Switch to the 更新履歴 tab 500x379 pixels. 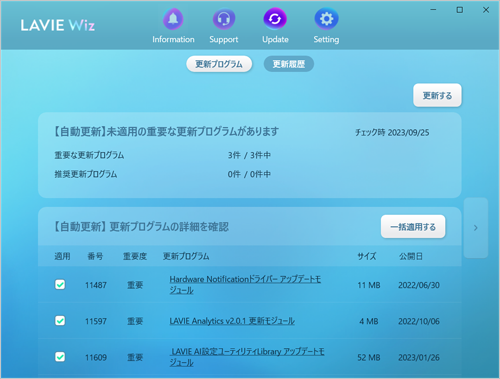click(289, 64)
